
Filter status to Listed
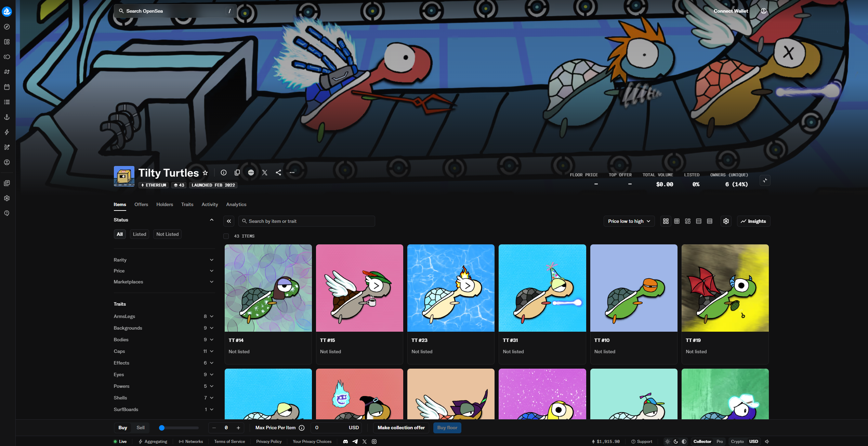coord(140,234)
